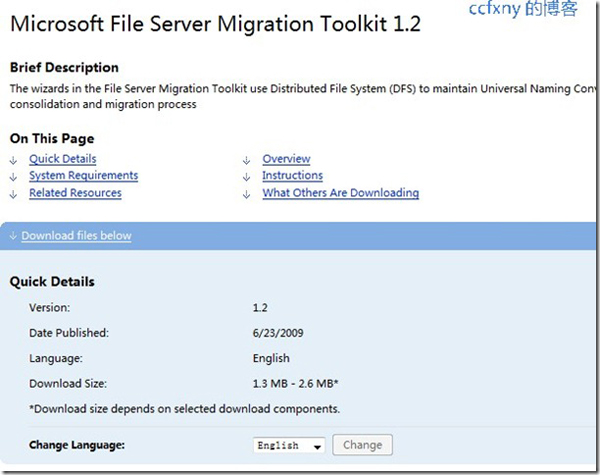Click the Language label in Quick Details

click(56, 359)
